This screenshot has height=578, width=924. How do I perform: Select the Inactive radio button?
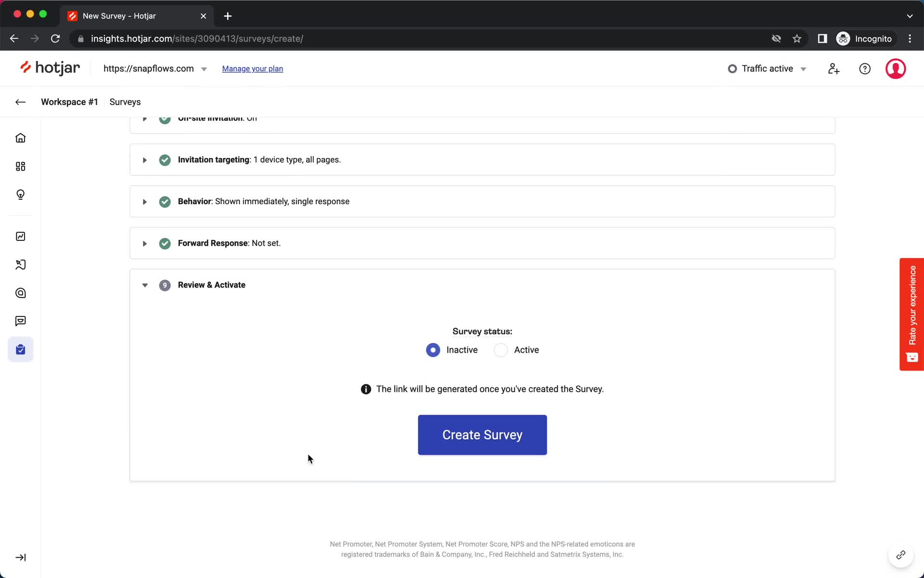[432, 350]
